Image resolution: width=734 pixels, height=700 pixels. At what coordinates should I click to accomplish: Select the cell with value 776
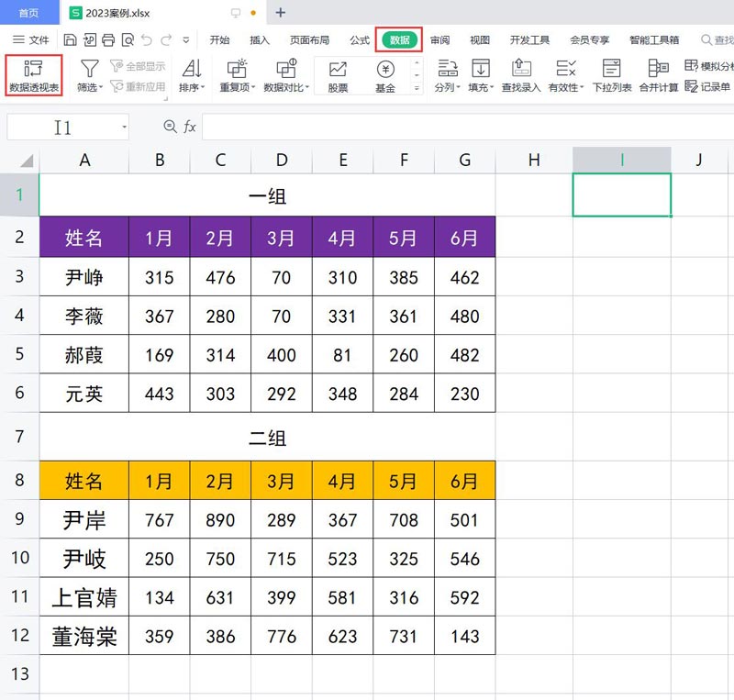pyautogui.click(x=282, y=636)
